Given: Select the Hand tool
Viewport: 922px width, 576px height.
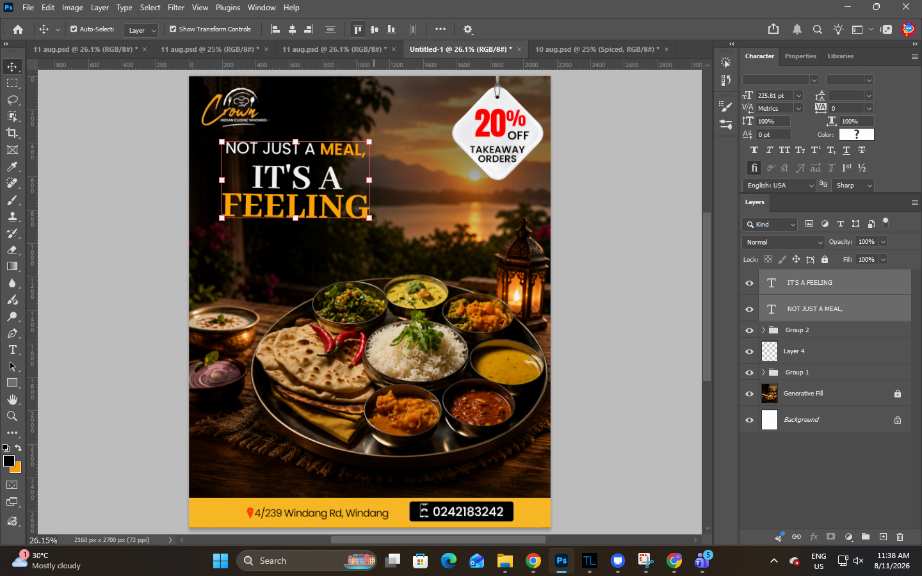Looking at the screenshot, I should [12, 400].
